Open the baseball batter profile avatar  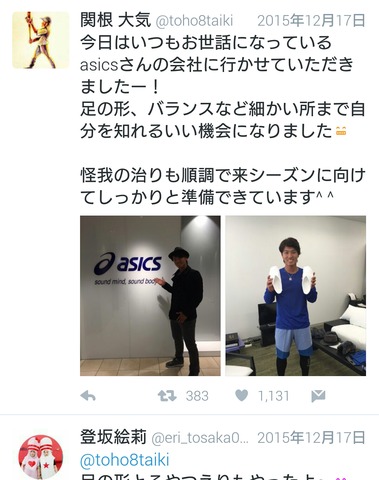[41, 40]
